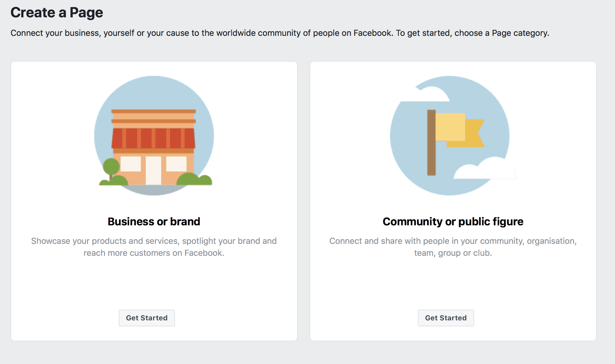The image size is (615, 364).
Task: Select the storefront illustration icon
Action: tap(154, 136)
